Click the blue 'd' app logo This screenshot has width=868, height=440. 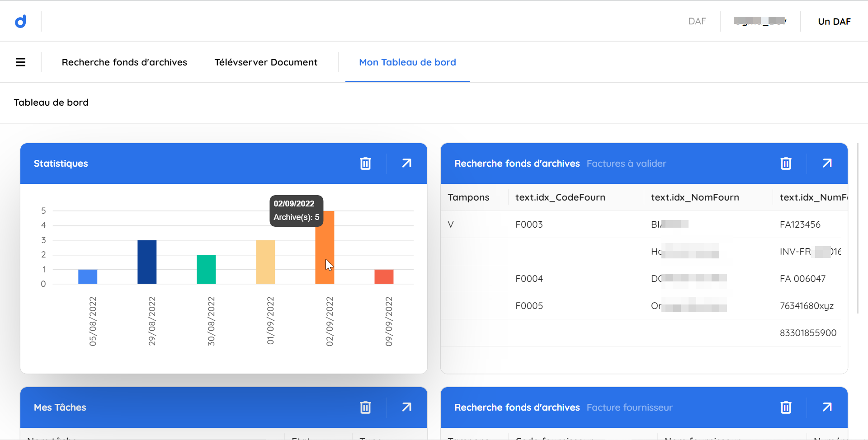20,21
